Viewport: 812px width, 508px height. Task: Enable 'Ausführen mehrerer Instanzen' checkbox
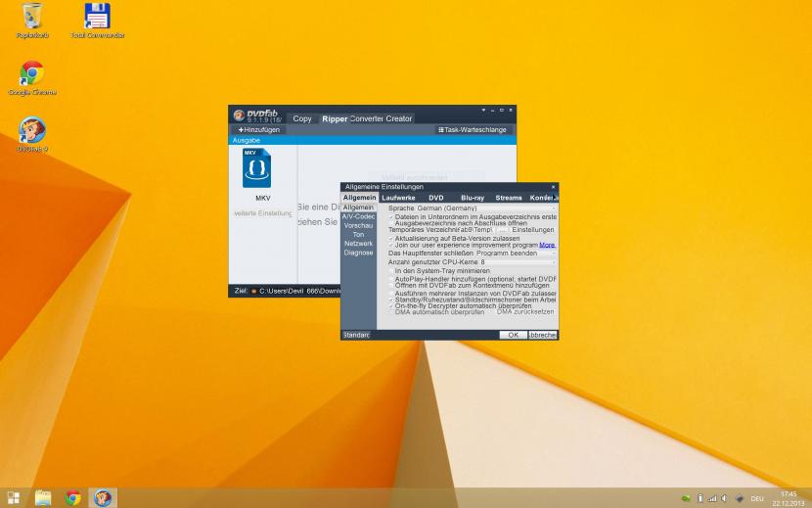point(391,294)
